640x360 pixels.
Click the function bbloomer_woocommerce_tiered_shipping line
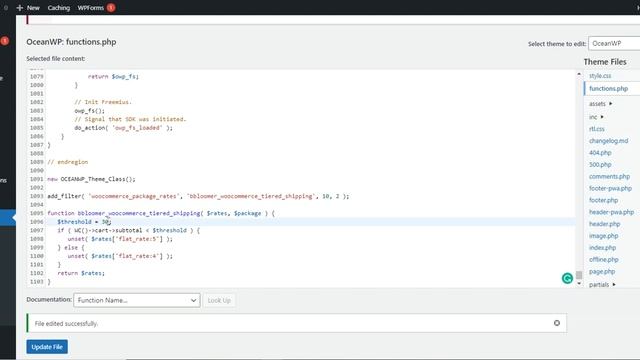click(161, 213)
